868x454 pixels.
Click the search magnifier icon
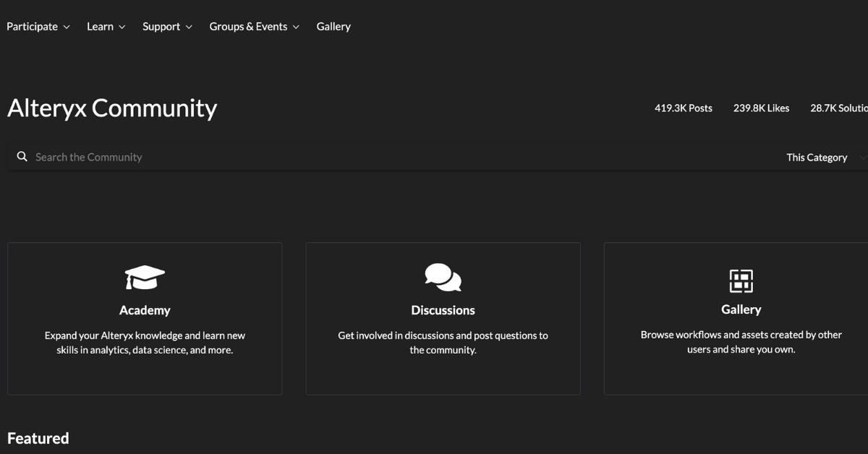pos(22,156)
